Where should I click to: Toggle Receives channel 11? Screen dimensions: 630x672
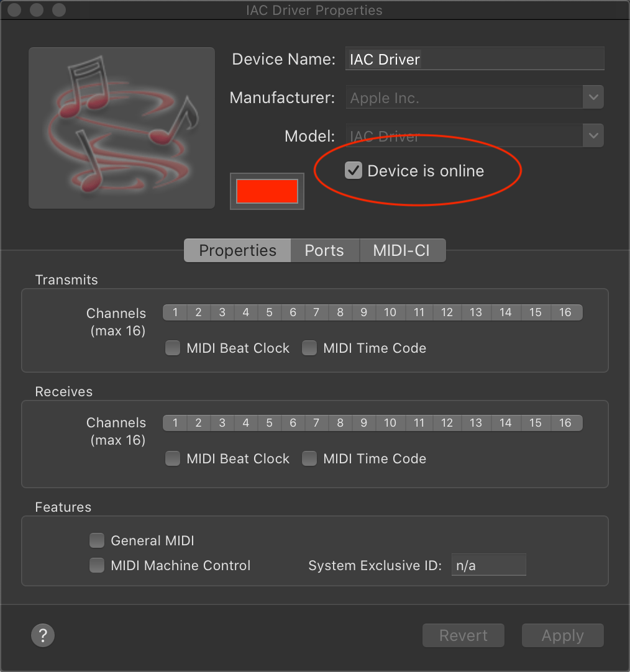pos(419,423)
